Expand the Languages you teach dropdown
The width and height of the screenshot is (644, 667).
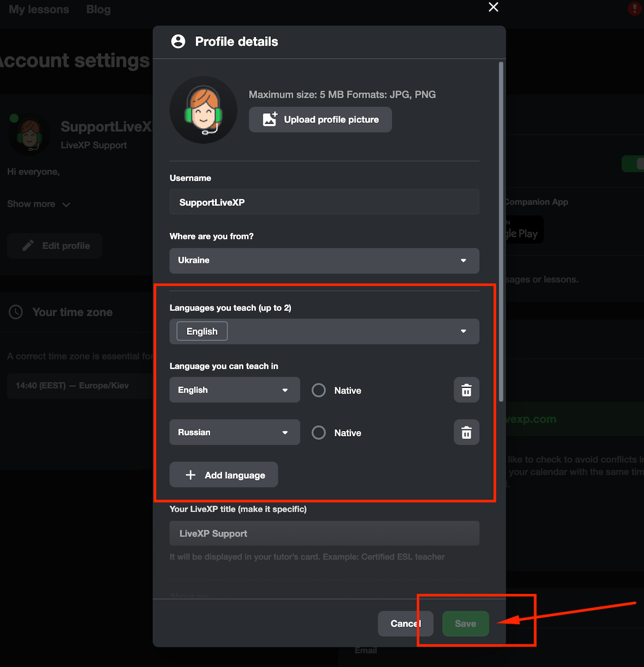(x=463, y=331)
